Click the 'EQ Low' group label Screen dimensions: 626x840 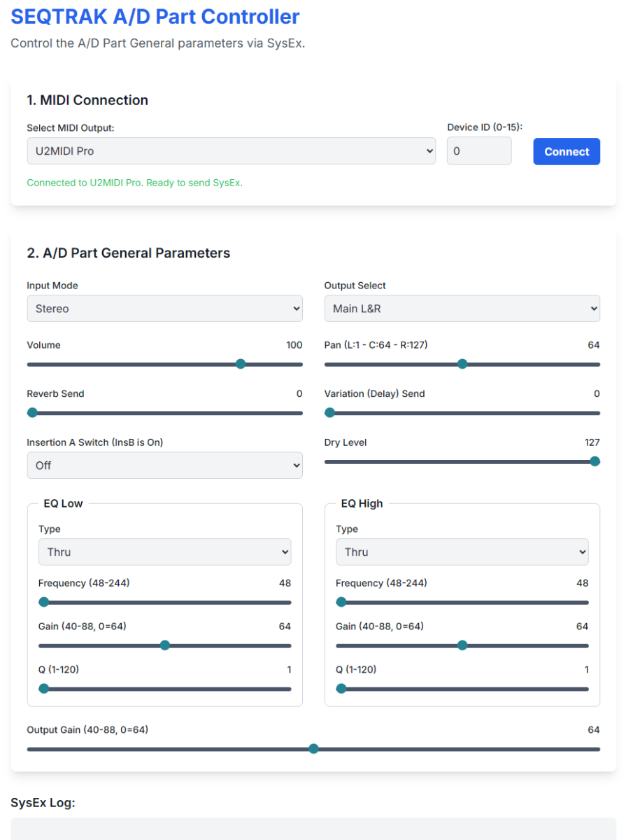[x=62, y=503]
